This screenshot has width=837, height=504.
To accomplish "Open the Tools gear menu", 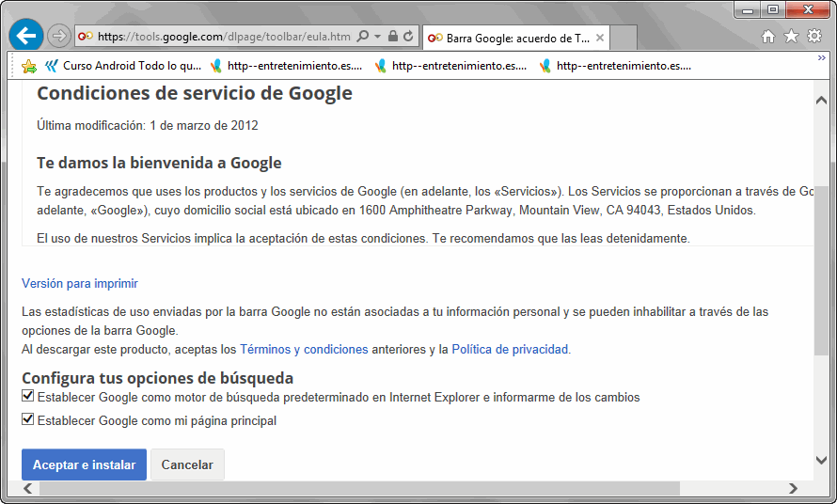I will click(814, 37).
